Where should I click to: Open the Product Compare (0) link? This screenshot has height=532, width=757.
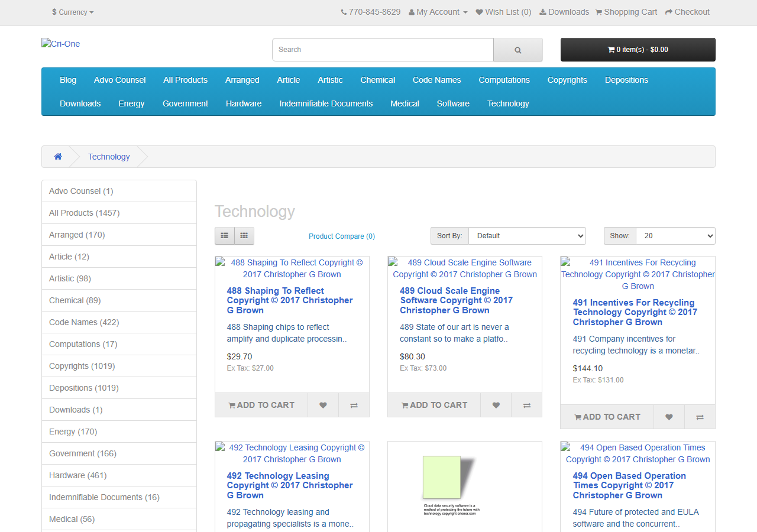coord(342,236)
